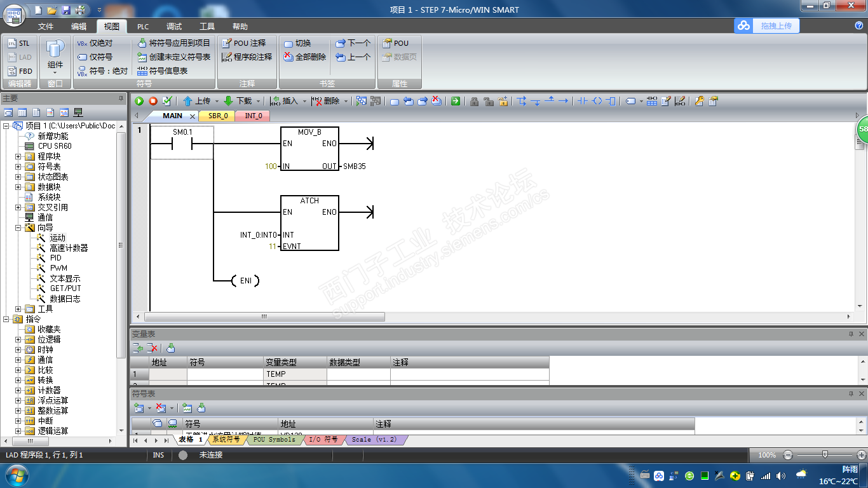The image size is (868, 488).
Task: Toggle 符号信息表 display
Action: click(162, 71)
